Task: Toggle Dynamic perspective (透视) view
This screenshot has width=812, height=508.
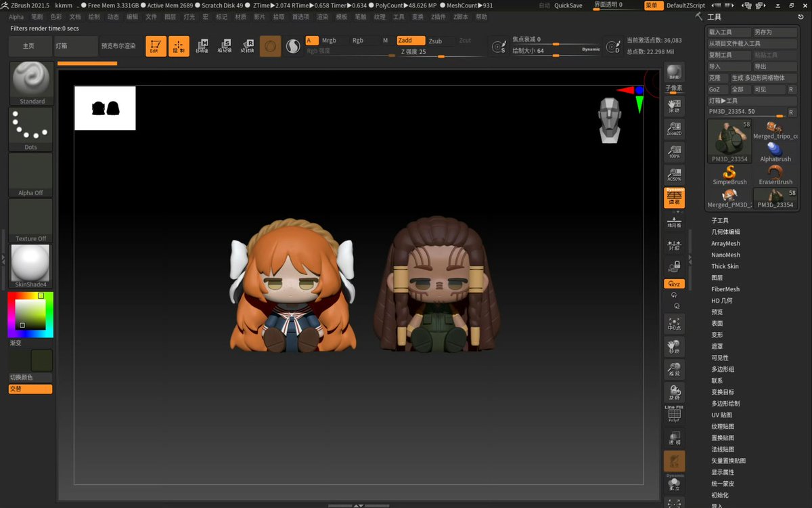Action: pos(674,198)
